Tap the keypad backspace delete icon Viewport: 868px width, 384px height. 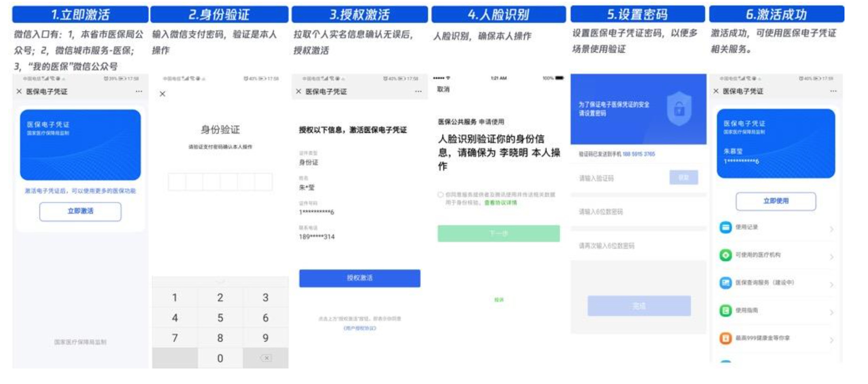pyautogui.click(x=266, y=358)
